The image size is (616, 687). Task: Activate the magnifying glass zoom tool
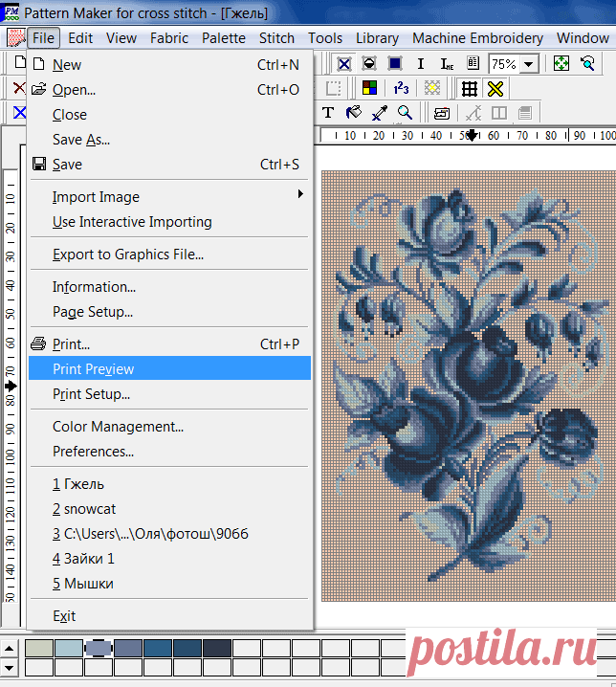405,113
